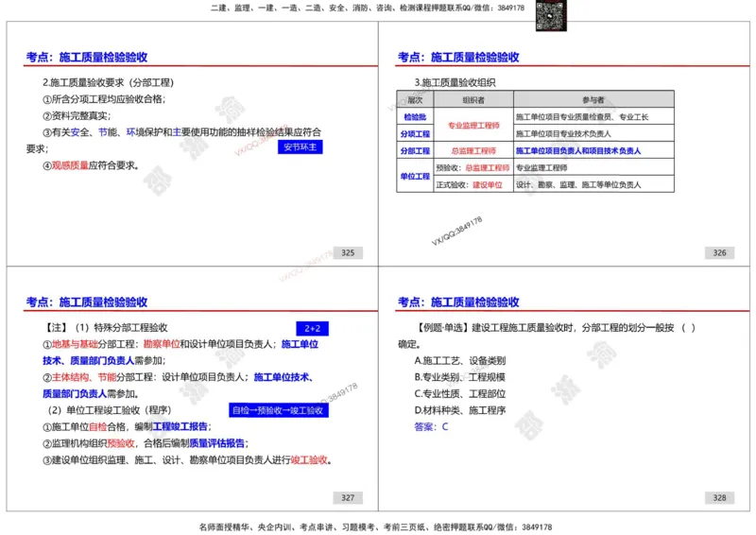The width and height of the screenshot is (756, 535).
Task: Select option 'A.施工工艺、设备类别'
Action: point(460,361)
